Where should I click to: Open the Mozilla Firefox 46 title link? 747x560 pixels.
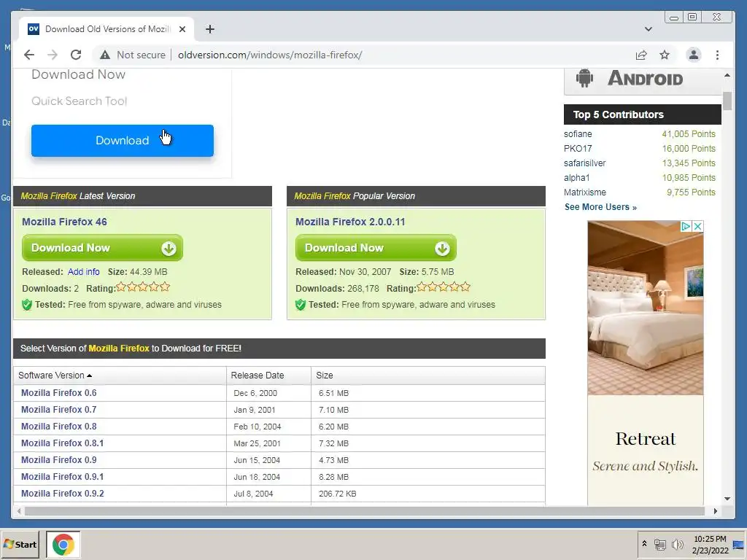tap(64, 222)
